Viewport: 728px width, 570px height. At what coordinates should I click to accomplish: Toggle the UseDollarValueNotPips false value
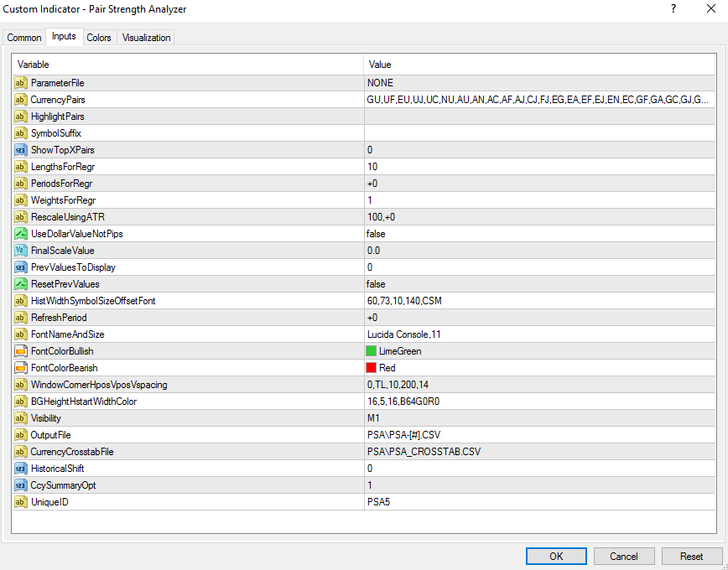[537, 234]
